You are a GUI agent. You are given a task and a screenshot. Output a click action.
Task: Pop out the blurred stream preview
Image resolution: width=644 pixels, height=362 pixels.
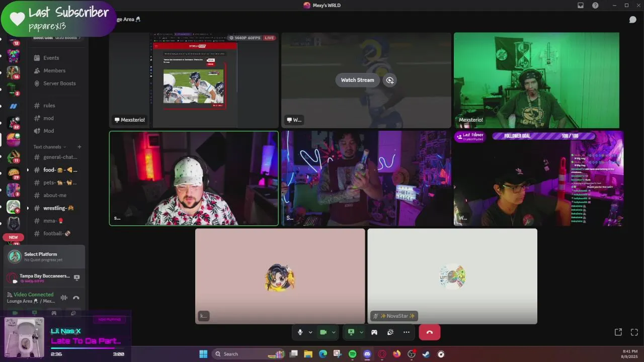390,80
